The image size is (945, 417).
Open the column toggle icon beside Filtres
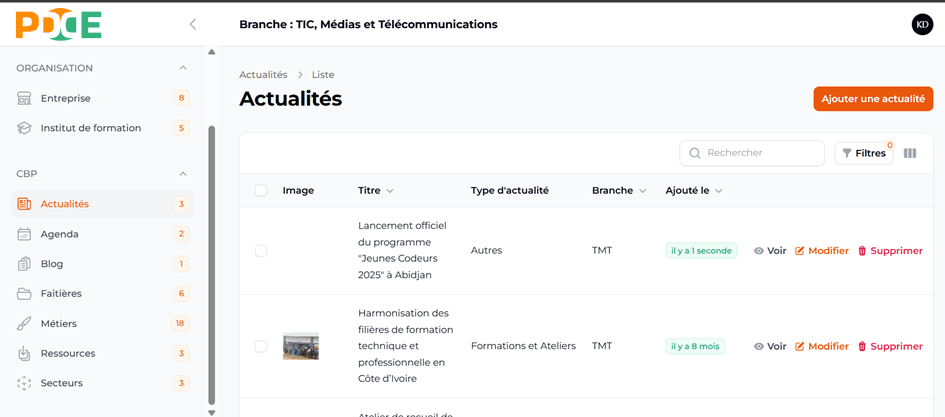(909, 153)
